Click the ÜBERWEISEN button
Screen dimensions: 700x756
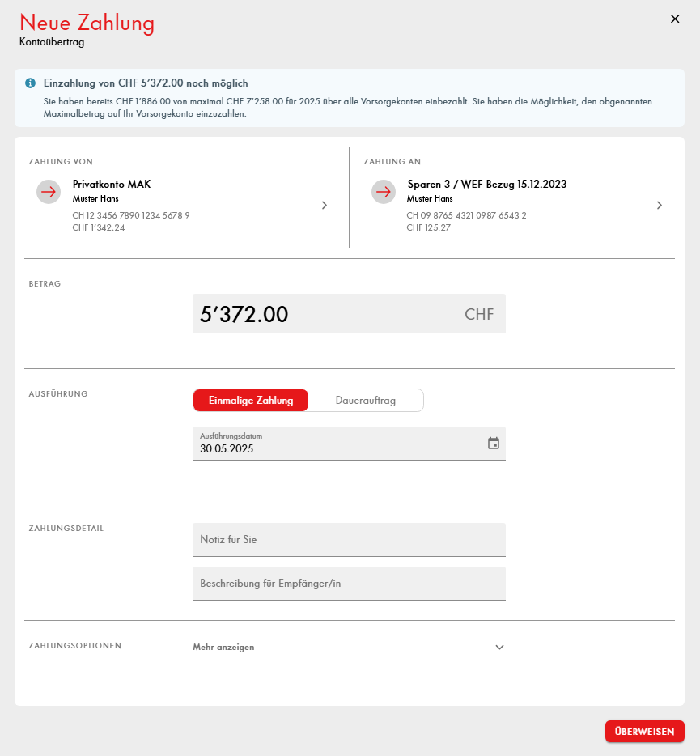(644, 732)
